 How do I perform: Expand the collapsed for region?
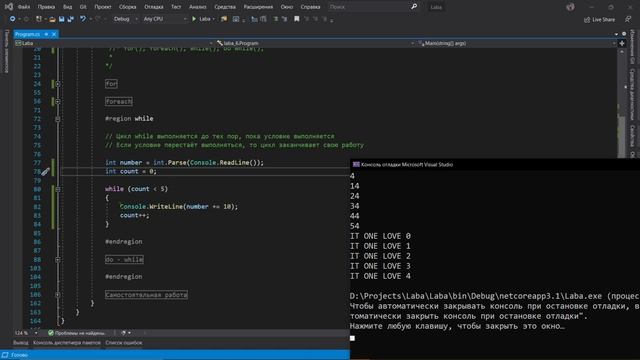(x=58, y=84)
